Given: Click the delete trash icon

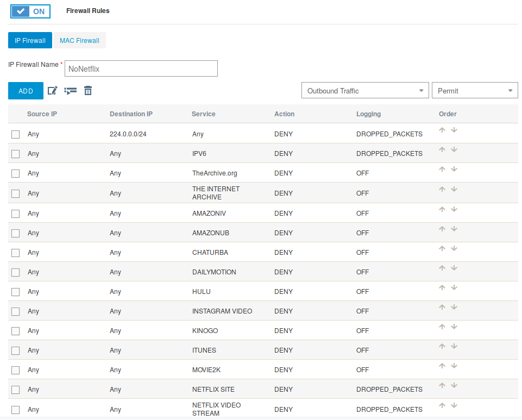Looking at the screenshot, I should tap(88, 91).
